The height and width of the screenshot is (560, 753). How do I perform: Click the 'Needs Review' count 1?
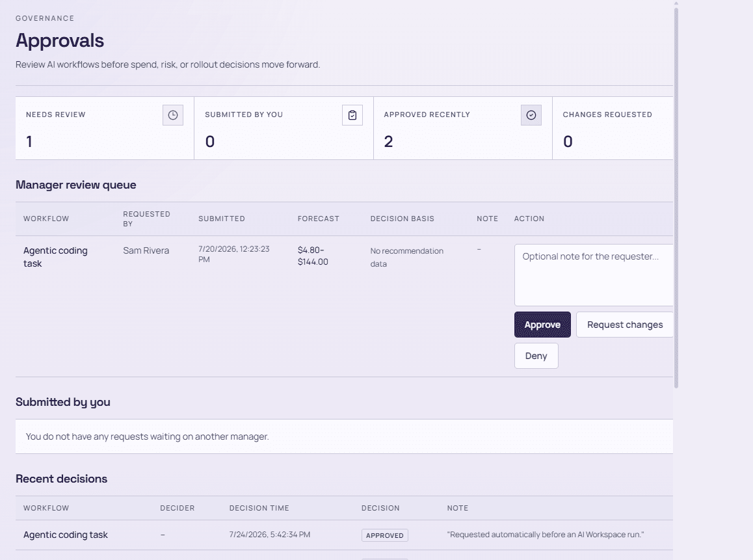pyautogui.click(x=29, y=142)
